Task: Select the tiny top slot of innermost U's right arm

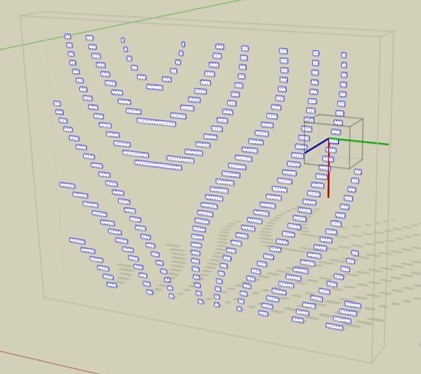Action: coord(183,44)
